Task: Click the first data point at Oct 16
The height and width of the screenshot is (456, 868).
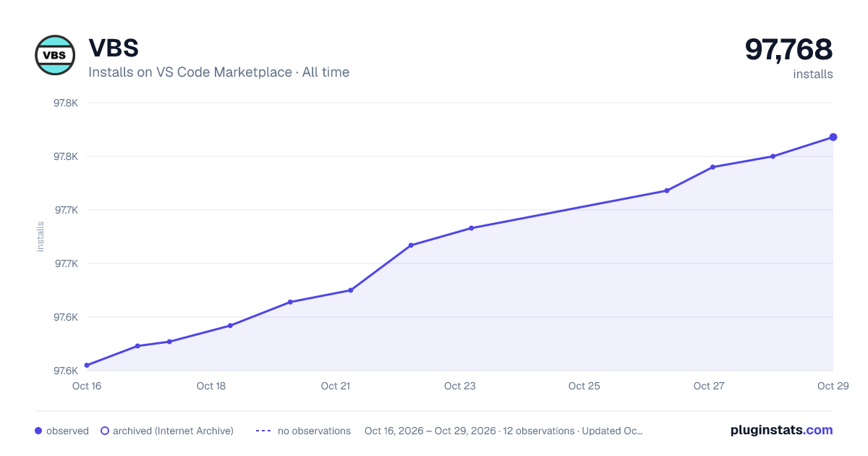Action: (x=87, y=366)
